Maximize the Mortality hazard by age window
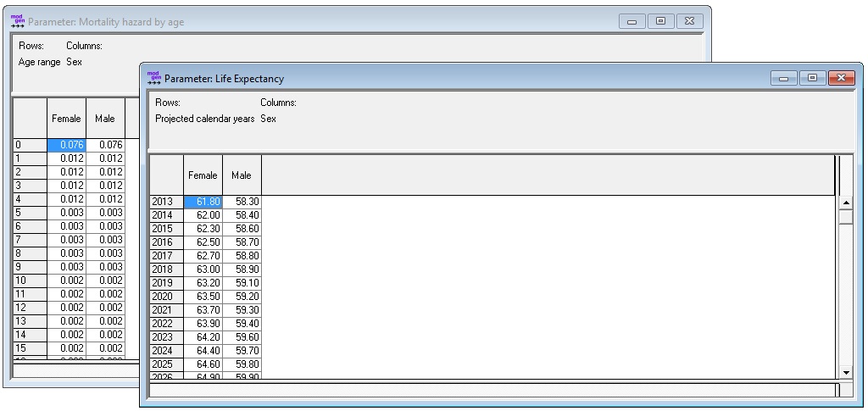Screen dimensions: 868x411 coord(660,21)
